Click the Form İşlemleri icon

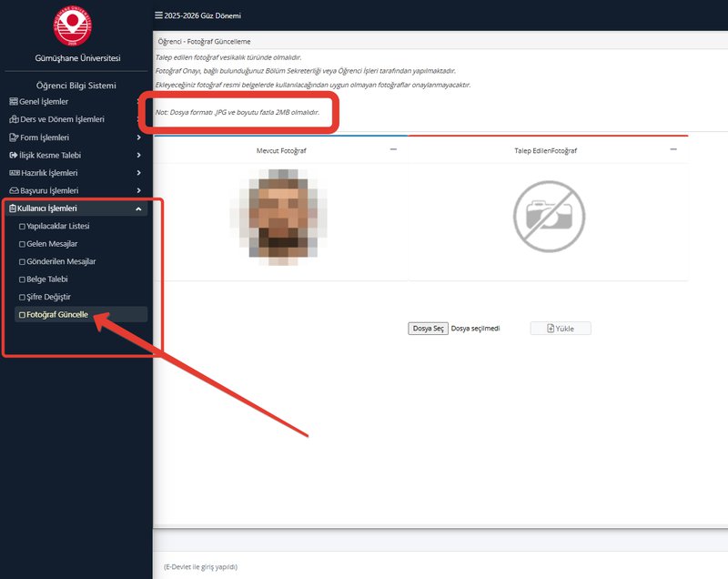click(13, 137)
